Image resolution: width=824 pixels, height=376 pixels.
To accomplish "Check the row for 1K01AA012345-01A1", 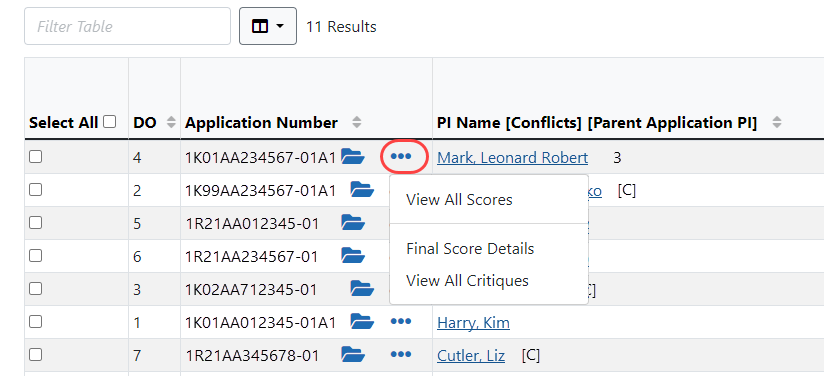I will pos(35,322).
